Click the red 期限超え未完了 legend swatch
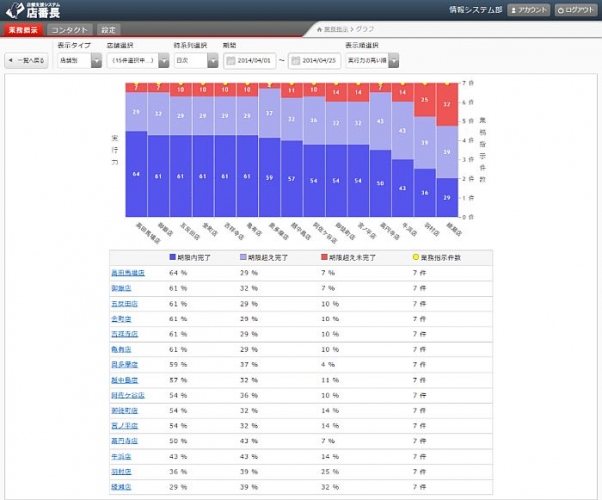The image size is (602, 500). tap(324, 257)
